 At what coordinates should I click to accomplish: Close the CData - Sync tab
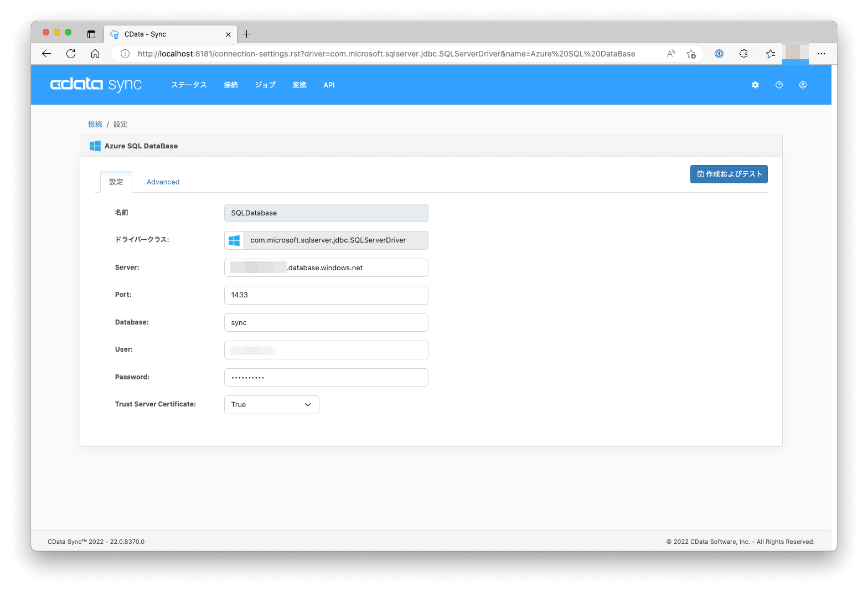tap(228, 34)
